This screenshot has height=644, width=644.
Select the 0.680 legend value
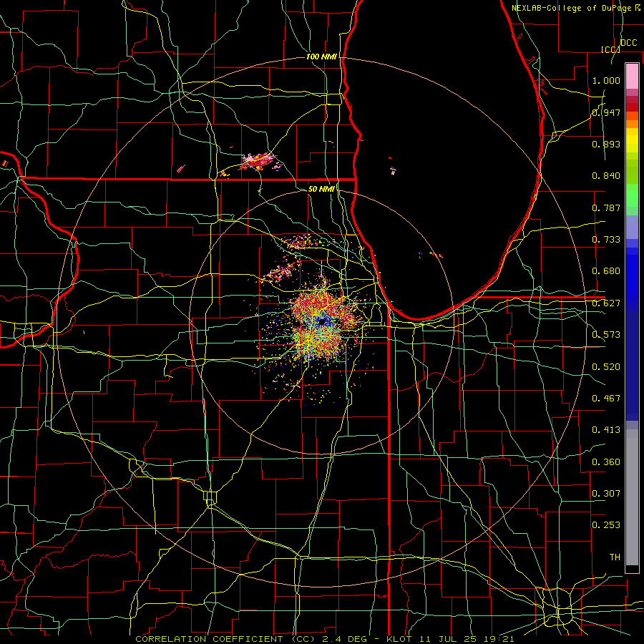tap(606, 271)
